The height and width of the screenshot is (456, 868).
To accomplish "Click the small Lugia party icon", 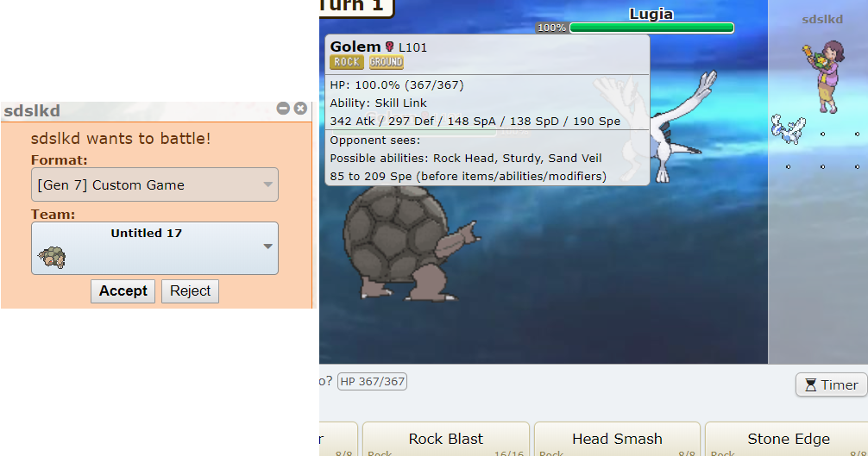I will [788, 129].
